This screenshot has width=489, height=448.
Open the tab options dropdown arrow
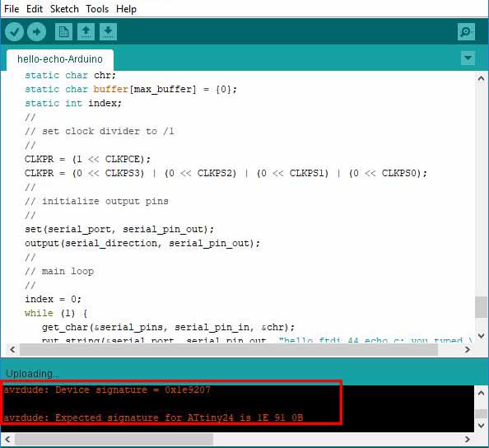(468, 58)
